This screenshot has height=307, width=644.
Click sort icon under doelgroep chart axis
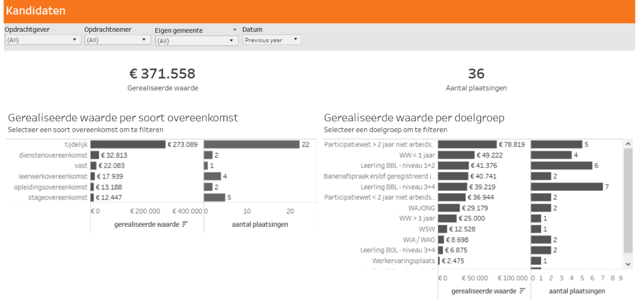[x=523, y=291]
